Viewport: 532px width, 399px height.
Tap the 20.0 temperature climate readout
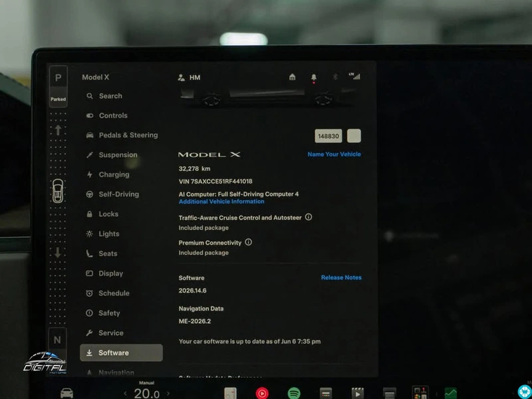146,394
